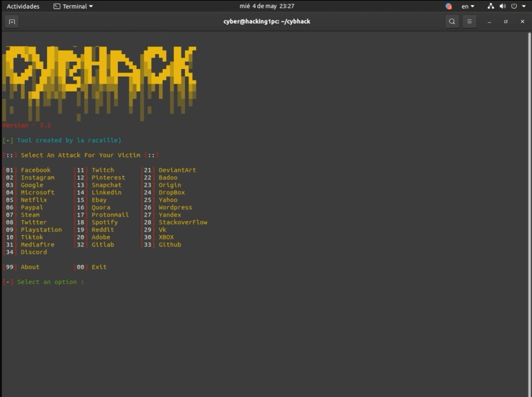Click the terminal vertical scrollbar

pos(530,214)
